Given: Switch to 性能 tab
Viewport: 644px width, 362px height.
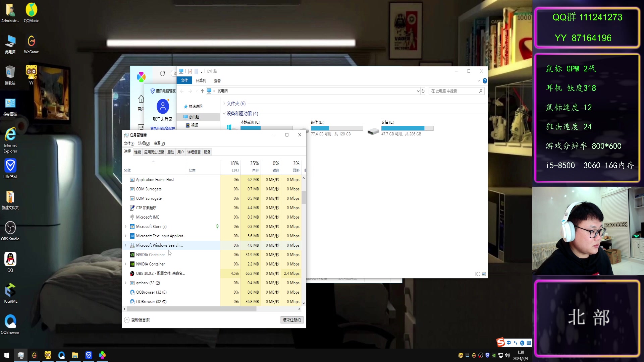Looking at the screenshot, I should (x=138, y=152).
